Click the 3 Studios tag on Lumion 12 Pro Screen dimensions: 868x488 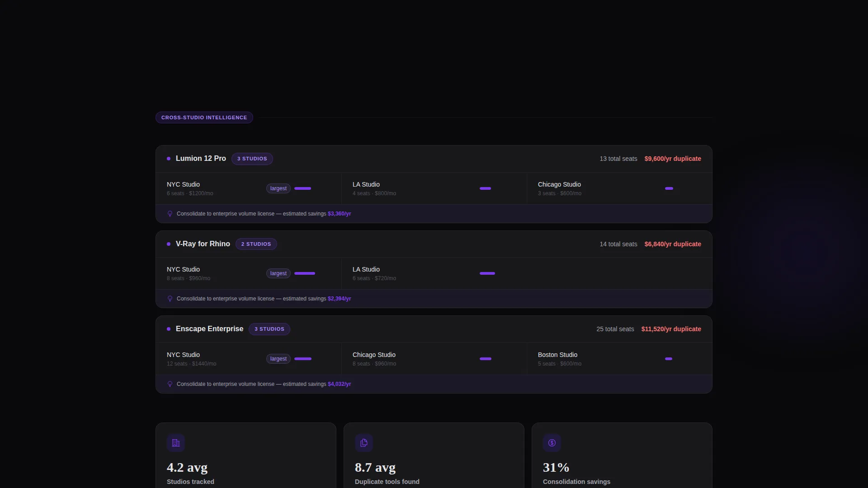pos(252,159)
